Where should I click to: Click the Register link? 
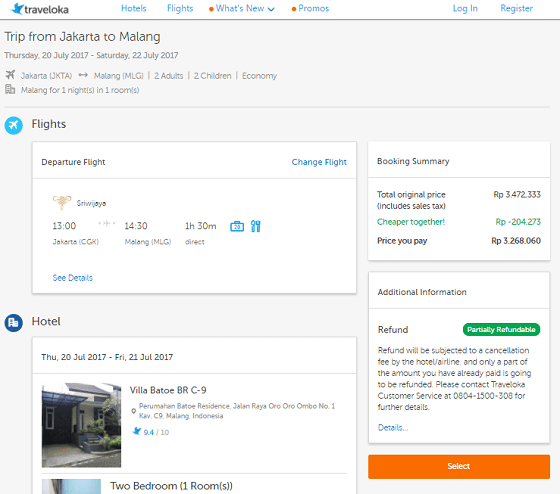(x=516, y=8)
